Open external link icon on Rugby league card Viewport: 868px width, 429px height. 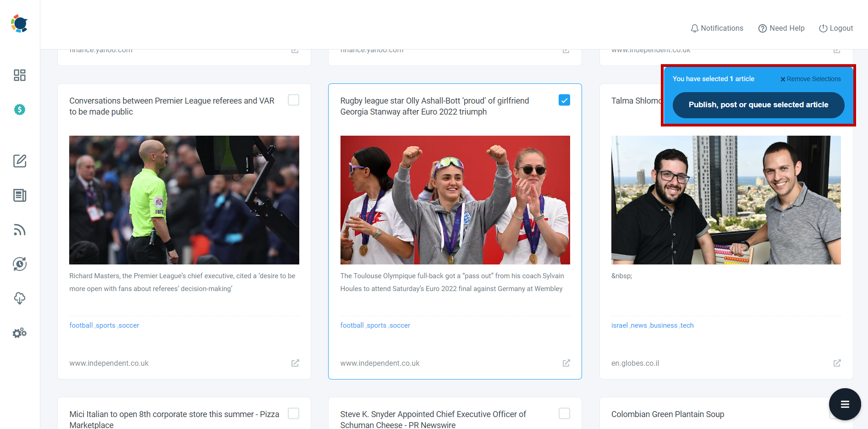point(566,363)
